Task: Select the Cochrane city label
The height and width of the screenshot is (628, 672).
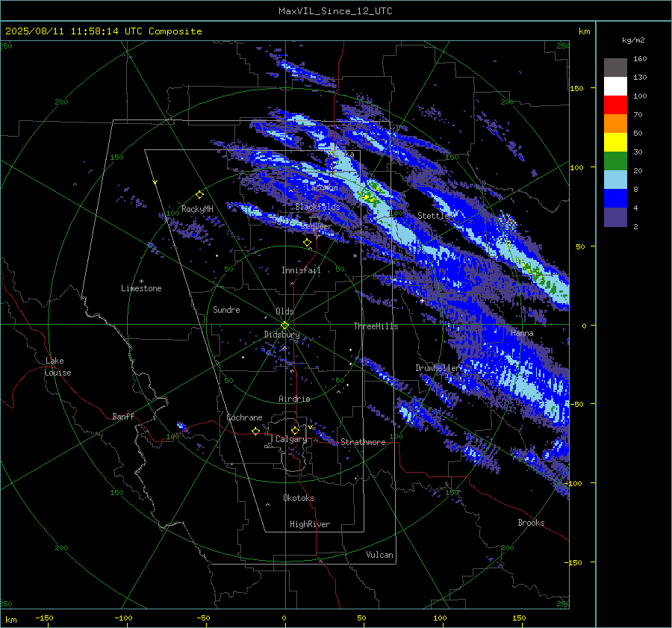Action: click(244, 417)
